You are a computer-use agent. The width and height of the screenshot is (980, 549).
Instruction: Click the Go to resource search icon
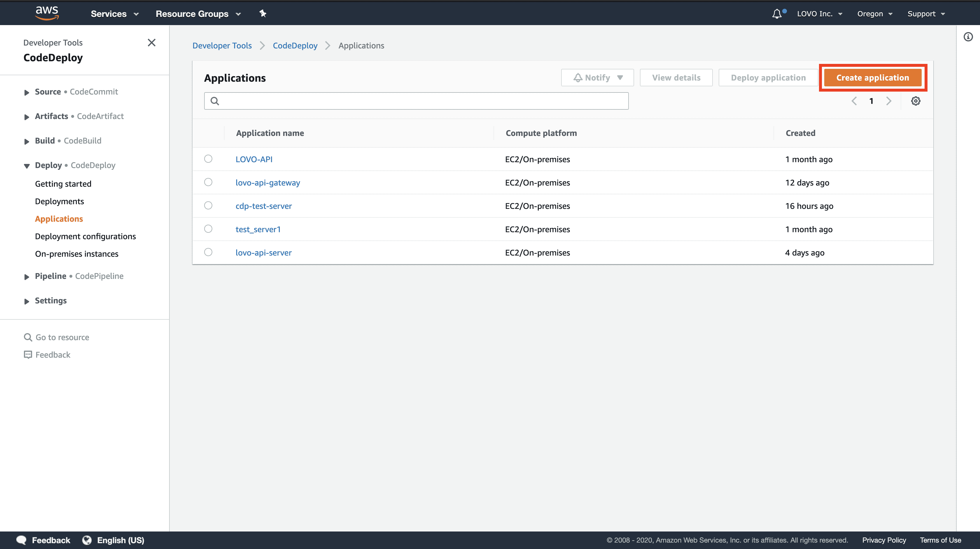point(28,337)
